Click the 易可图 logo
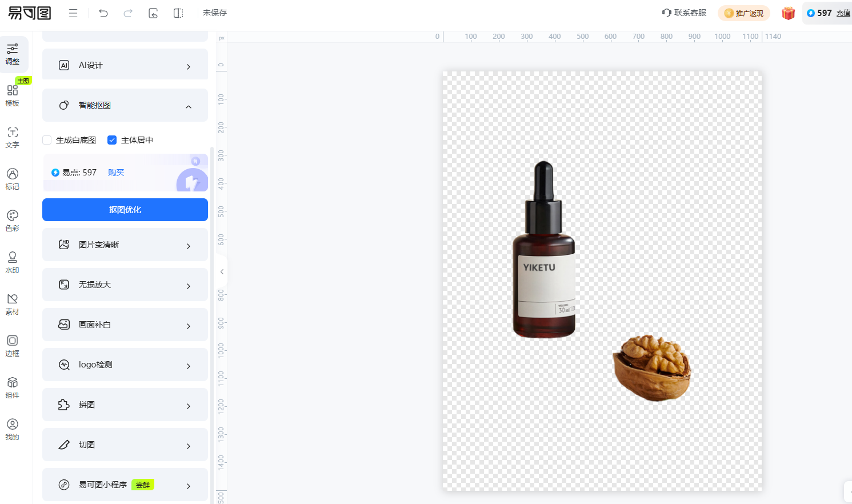Screen dimensions: 852x504 click(x=30, y=13)
